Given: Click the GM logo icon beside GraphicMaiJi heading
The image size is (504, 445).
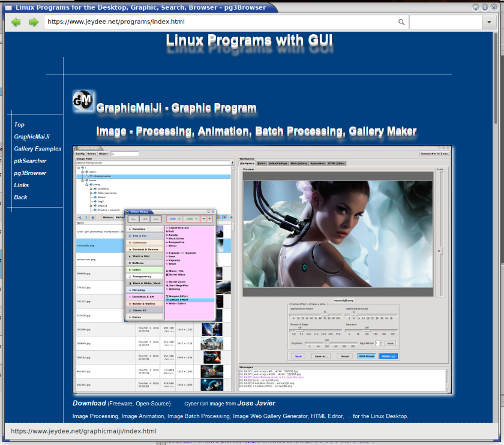Looking at the screenshot, I should (x=83, y=101).
